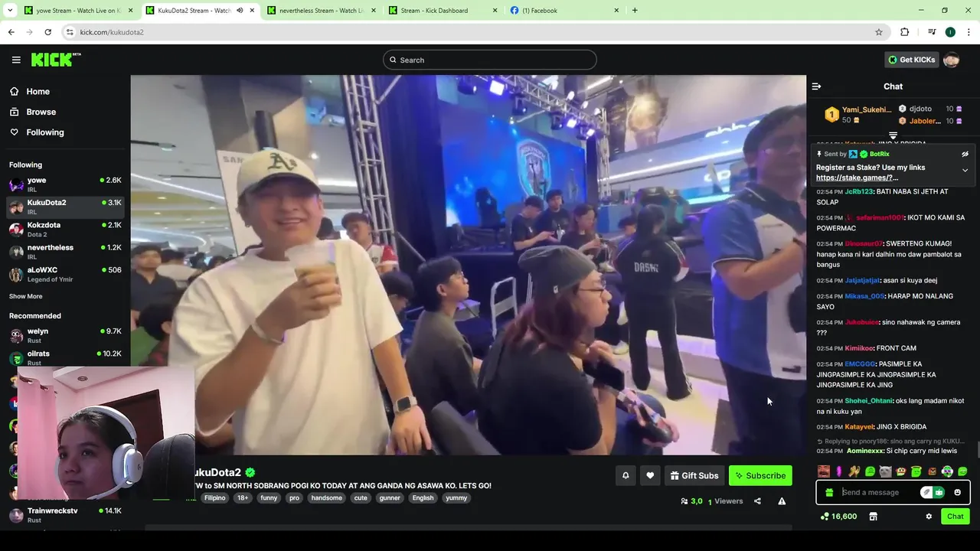The height and width of the screenshot is (551, 980).
Task: Open the emoji picker in chat
Action: (x=957, y=492)
